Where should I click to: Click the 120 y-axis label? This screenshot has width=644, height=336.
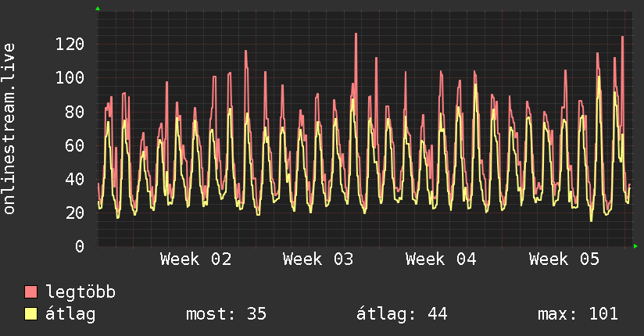click(x=70, y=44)
